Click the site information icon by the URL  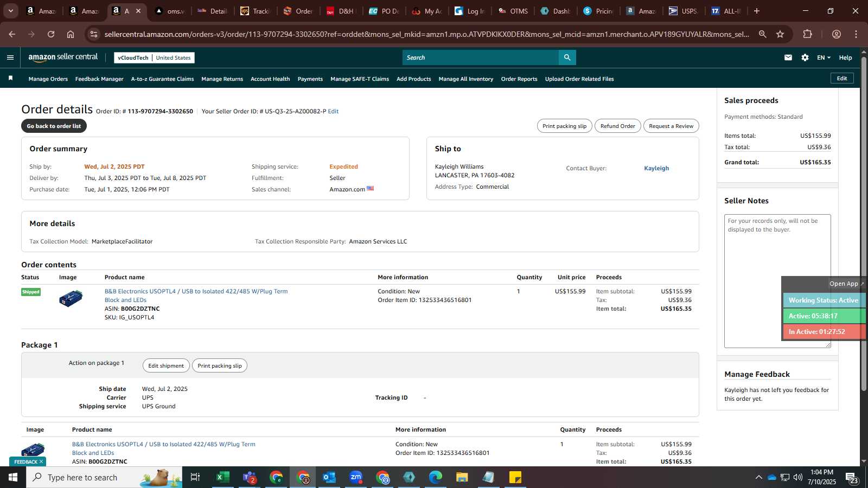(94, 34)
